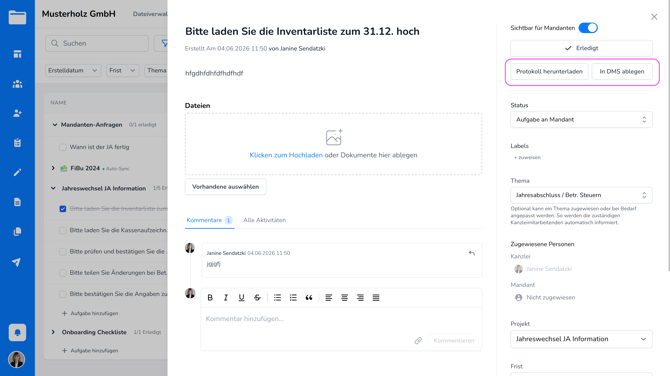Check the Bitte prüfen und bestätigen checkbox

63,252
